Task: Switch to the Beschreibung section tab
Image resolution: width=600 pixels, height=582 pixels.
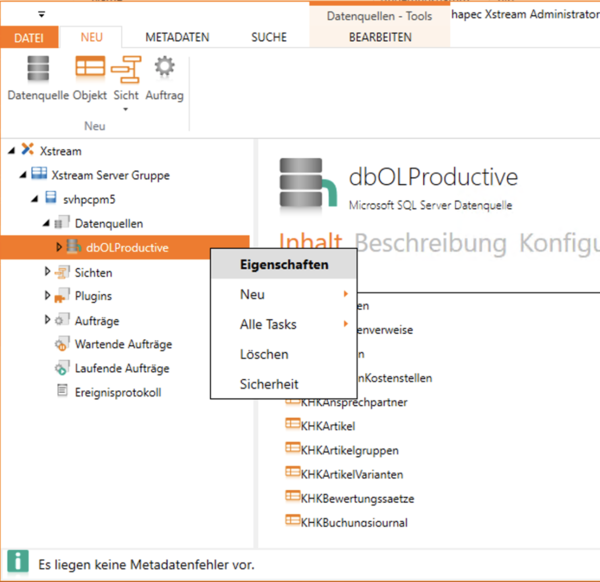Action: 430,243
